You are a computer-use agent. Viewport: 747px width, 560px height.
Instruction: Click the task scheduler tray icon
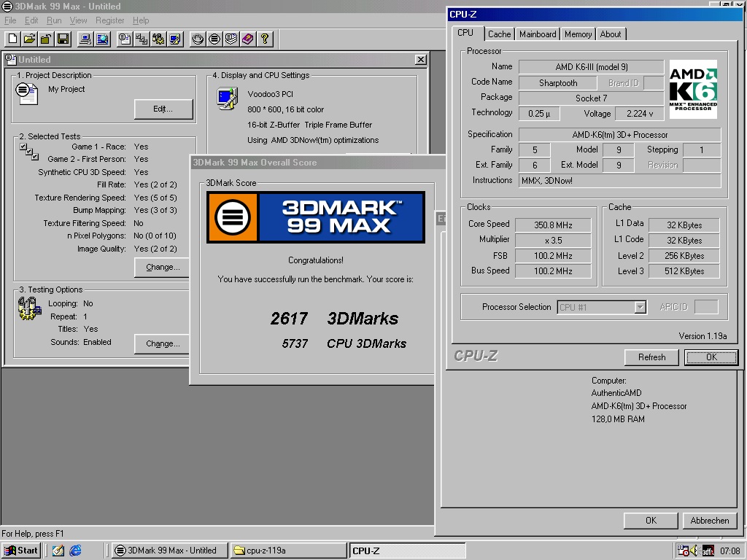click(x=683, y=551)
